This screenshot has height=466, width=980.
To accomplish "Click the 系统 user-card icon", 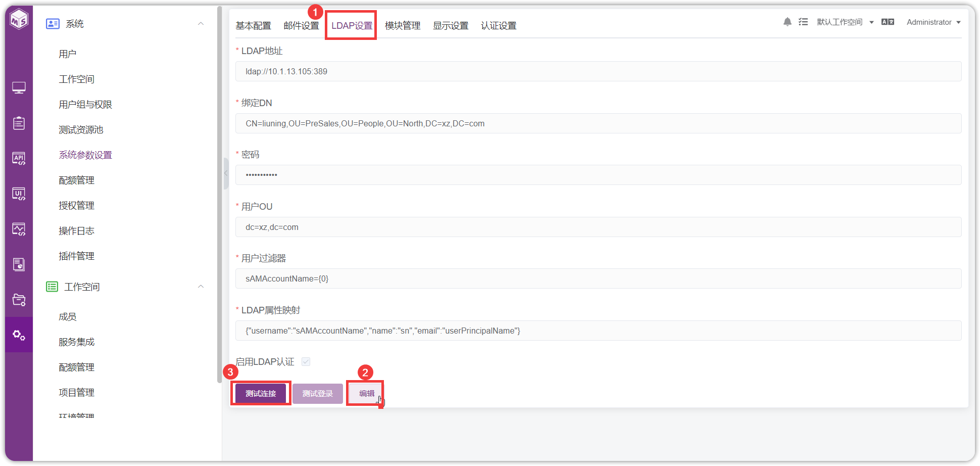I will point(53,24).
